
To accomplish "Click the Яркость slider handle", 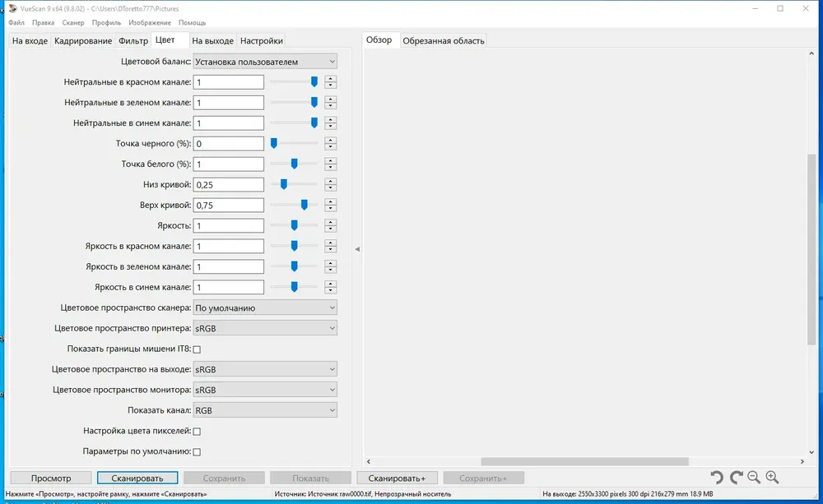I will pos(294,225).
